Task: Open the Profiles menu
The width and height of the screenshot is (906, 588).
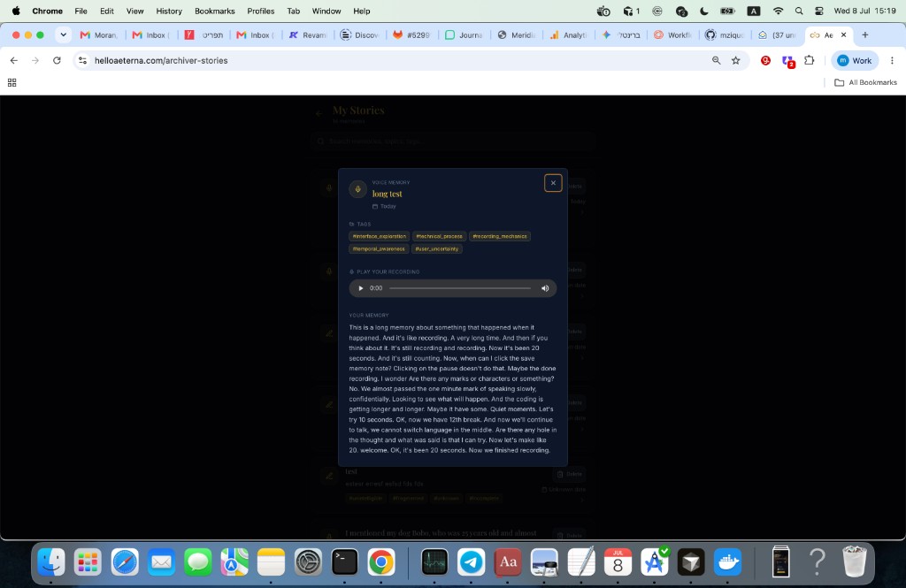Action: pyautogui.click(x=261, y=11)
